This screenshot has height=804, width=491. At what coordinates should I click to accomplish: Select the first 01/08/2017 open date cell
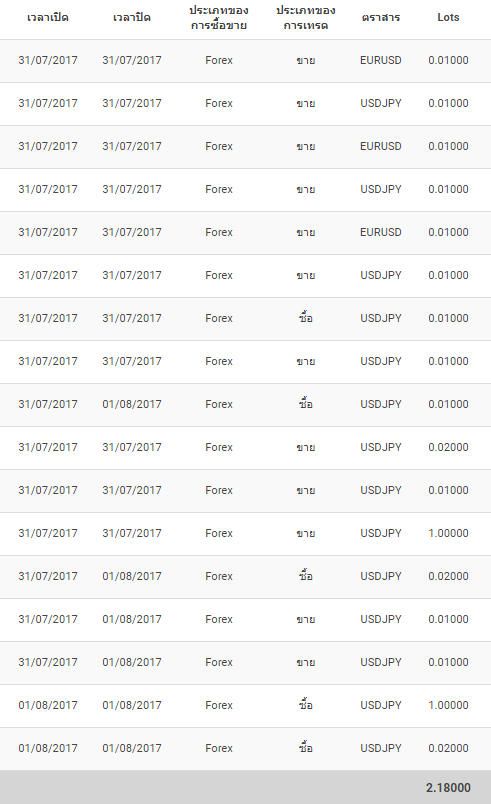pyautogui.click(x=48, y=706)
